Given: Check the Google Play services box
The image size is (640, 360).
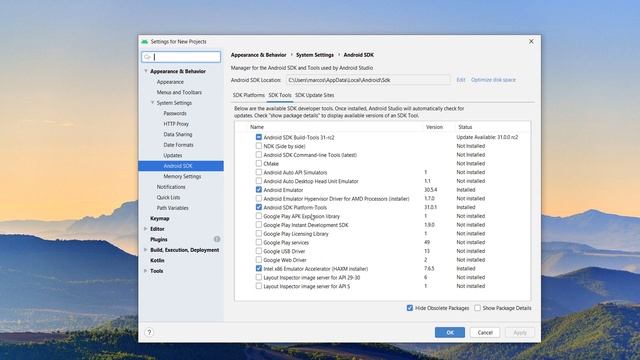Looking at the screenshot, I should 259,242.
